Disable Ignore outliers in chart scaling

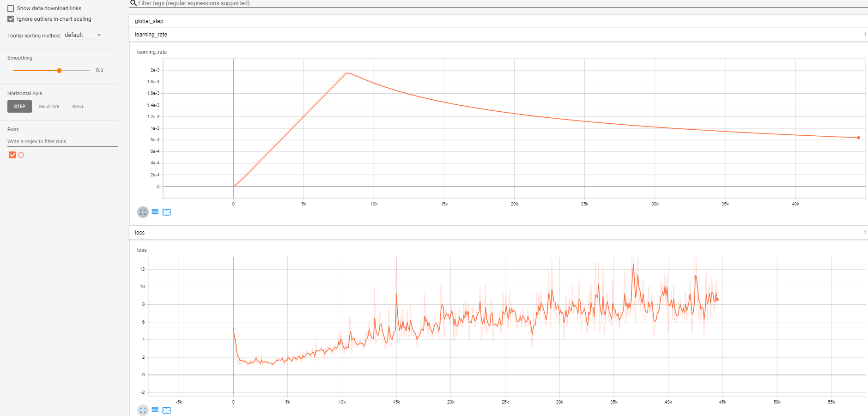point(11,18)
